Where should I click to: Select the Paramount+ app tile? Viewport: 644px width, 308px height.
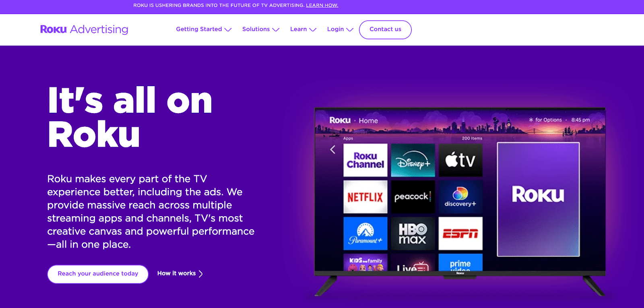pyautogui.click(x=365, y=234)
